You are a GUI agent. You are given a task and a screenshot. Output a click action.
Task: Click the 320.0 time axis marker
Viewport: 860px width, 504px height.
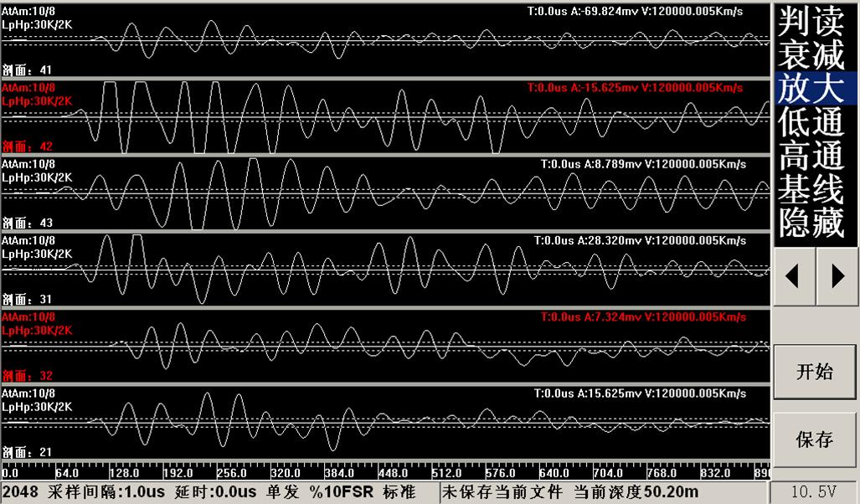pyautogui.click(x=286, y=473)
